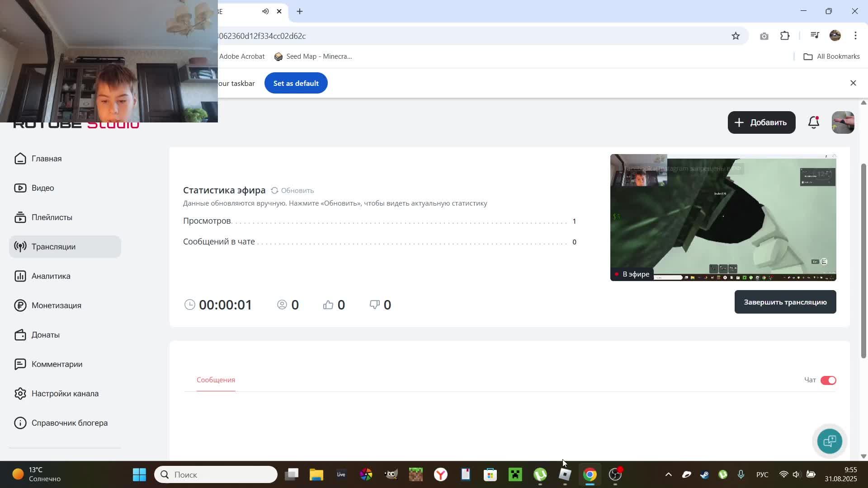Open the Chrome extensions puzzle icon
Viewport: 868px width, 488px height.
pos(785,36)
